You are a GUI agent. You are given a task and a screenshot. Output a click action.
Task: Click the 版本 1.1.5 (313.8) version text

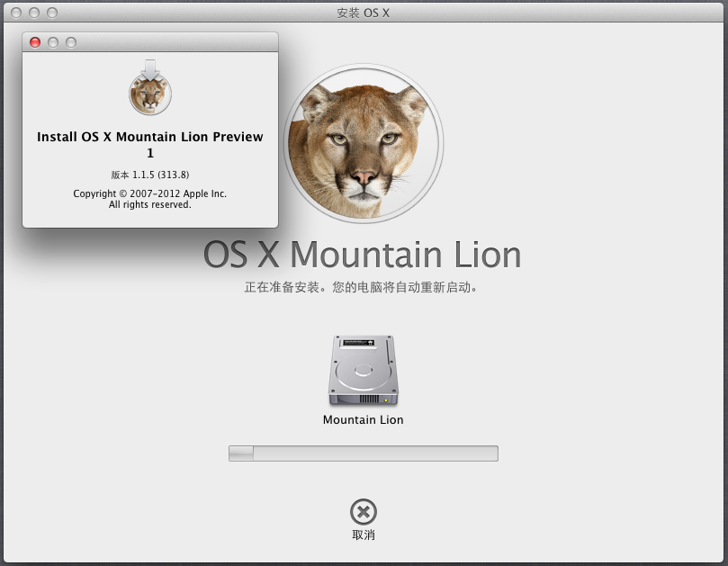click(150, 175)
